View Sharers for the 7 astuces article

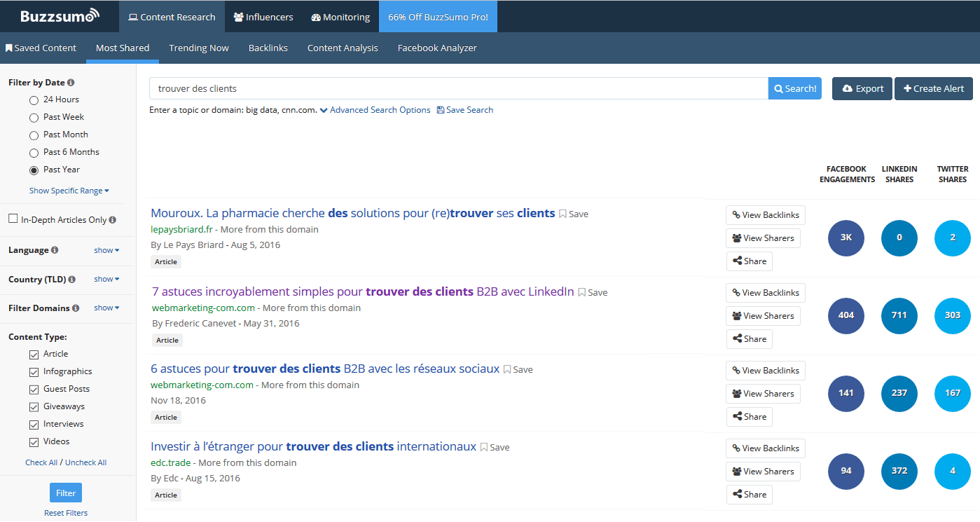point(763,316)
